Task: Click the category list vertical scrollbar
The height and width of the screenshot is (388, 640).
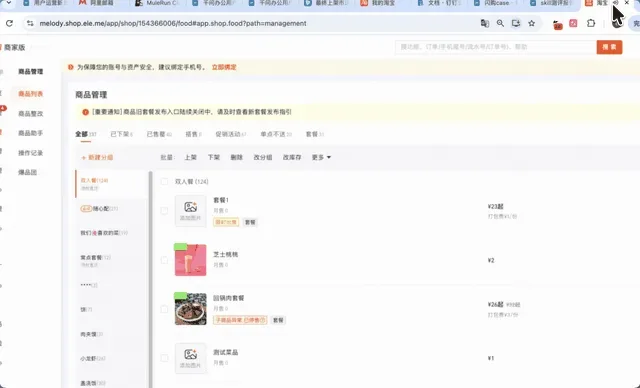Action: click(150, 279)
